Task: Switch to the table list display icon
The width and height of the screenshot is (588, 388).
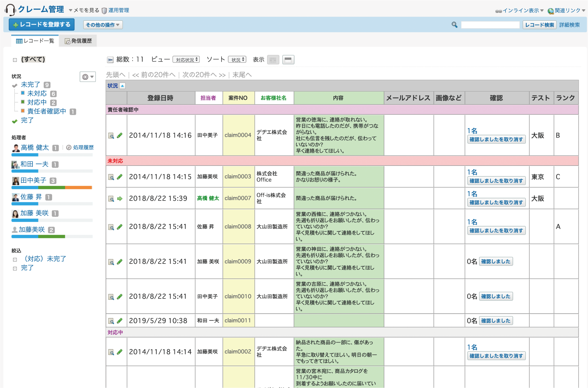Action: pyautogui.click(x=288, y=60)
